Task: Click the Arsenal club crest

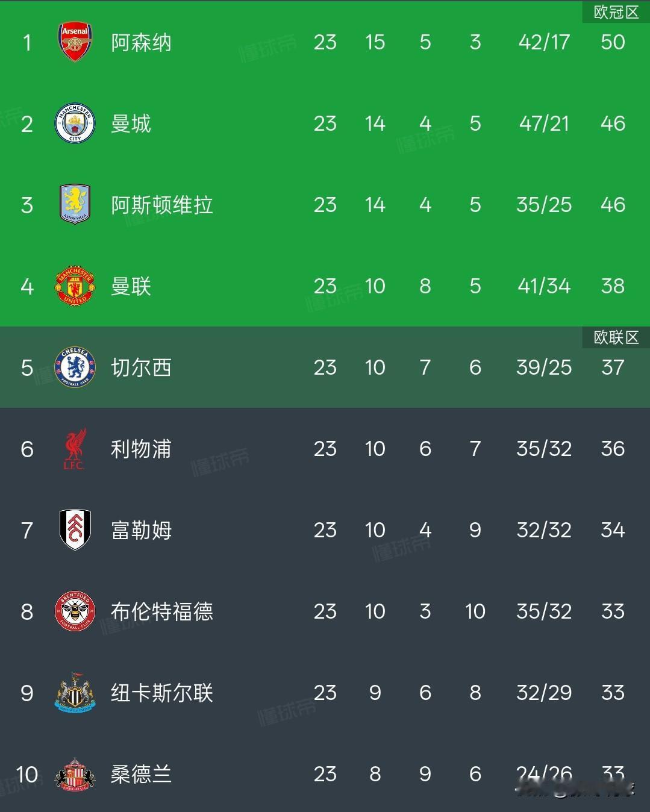Action: point(75,42)
